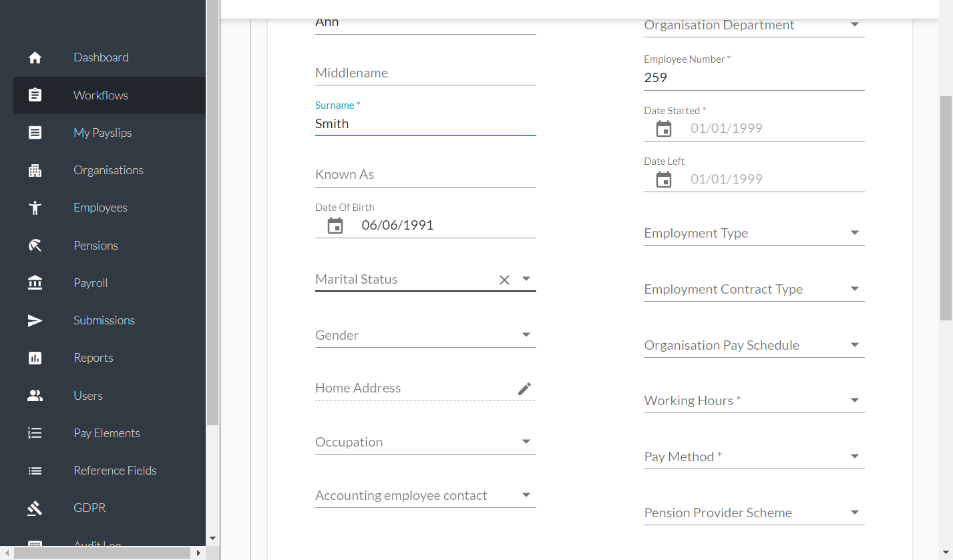
Task: Expand the Marital Status dropdown arrow
Action: (526, 279)
